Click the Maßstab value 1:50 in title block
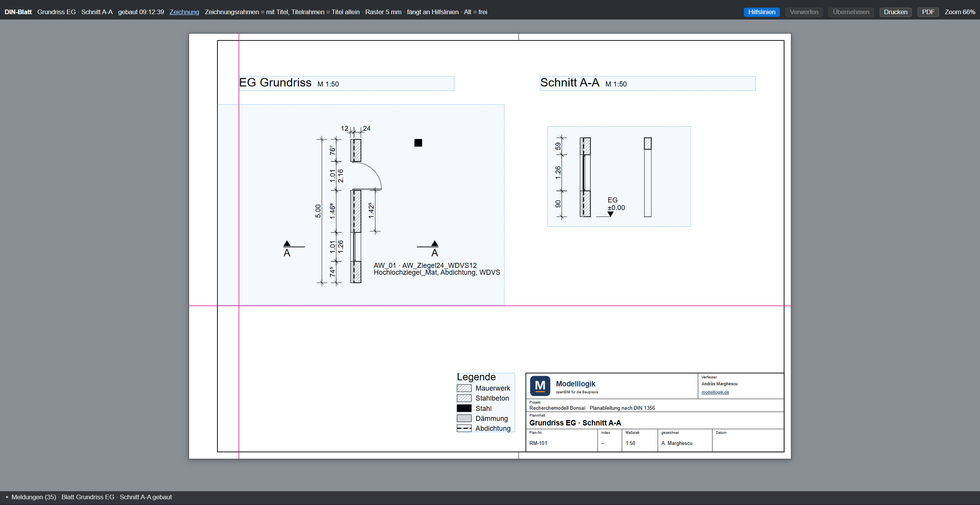 pyautogui.click(x=630, y=443)
